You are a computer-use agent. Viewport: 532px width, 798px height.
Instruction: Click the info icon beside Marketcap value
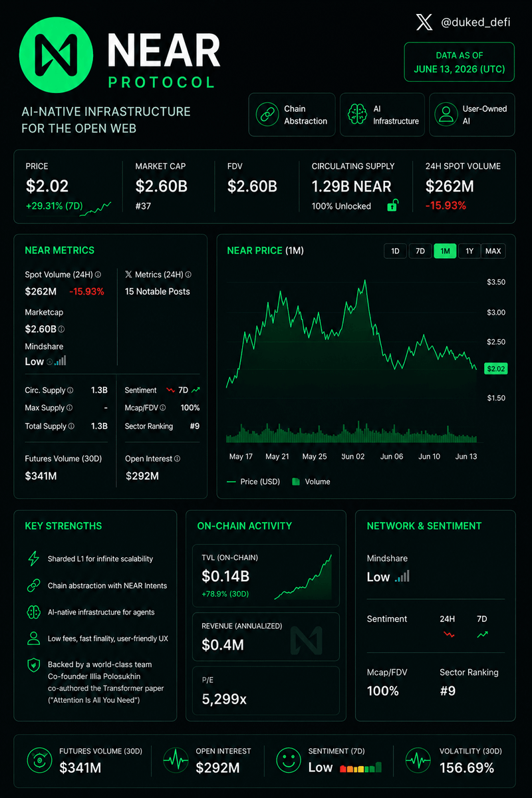click(x=61, y=329)
